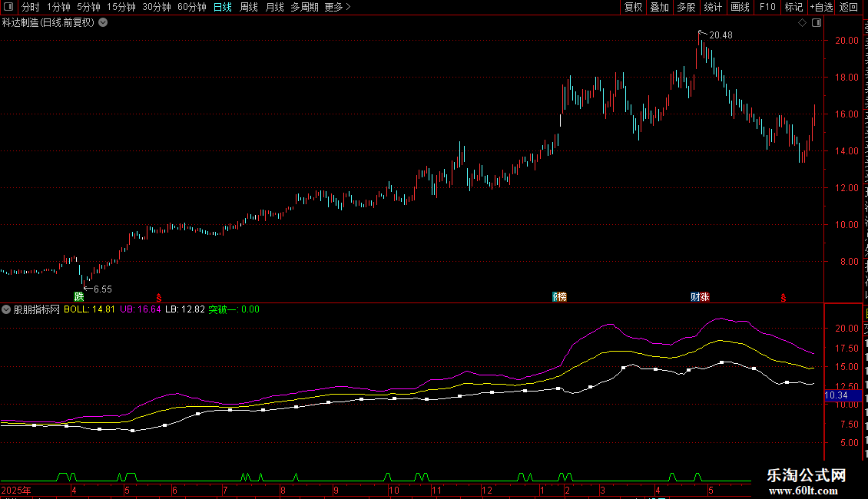The width and height of the screenshot is (868, 499).
Task: Click the 标记 mark button
Action: (x=793, y=7)
